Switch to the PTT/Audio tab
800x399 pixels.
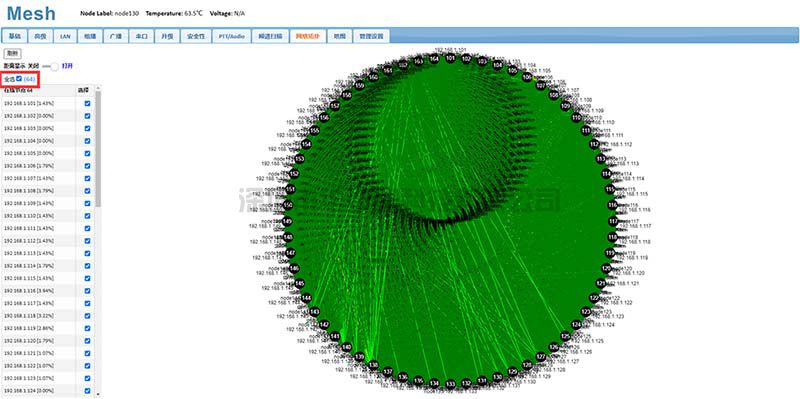tap(232, 36)
